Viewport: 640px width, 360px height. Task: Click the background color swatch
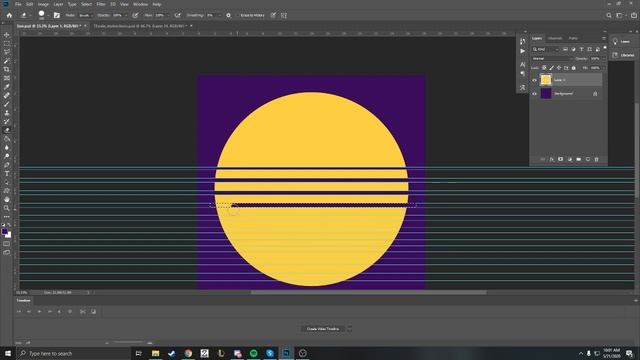coord(9,235)
